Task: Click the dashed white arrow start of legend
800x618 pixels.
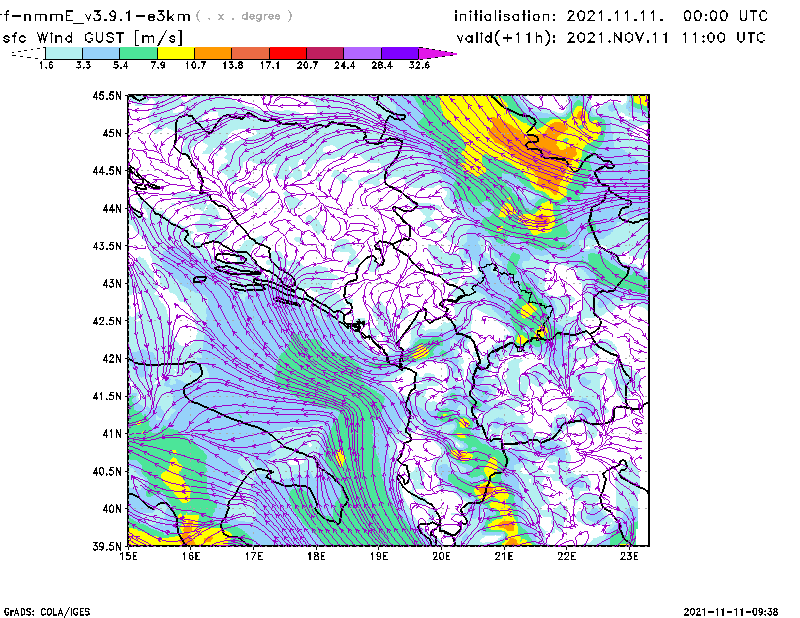Action: click(x=28, y=53)
